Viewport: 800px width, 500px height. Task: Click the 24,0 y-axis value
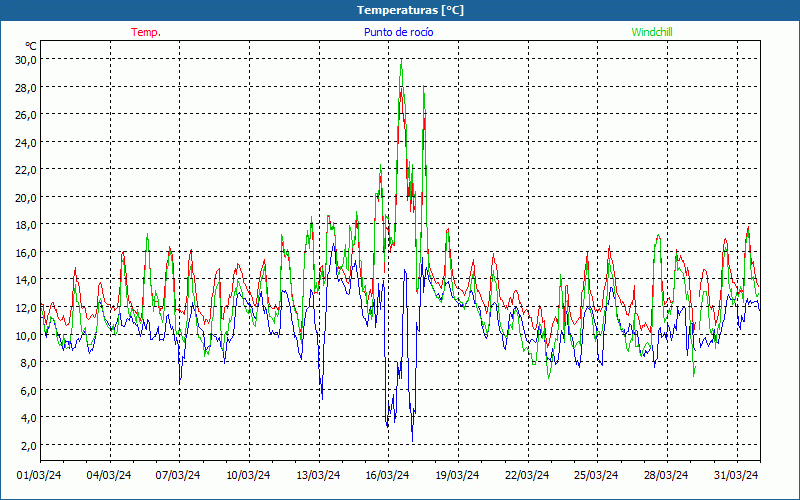pyautogui.click(x=26, y=143)
